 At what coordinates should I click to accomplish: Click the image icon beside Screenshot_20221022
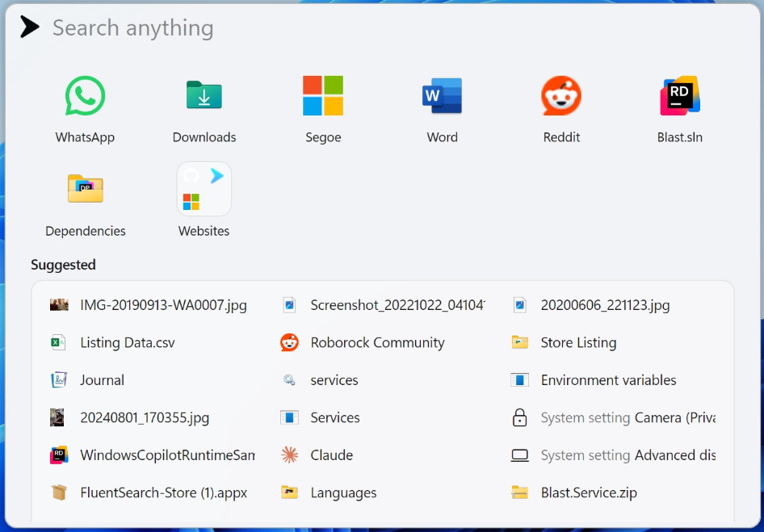(289, 305)
